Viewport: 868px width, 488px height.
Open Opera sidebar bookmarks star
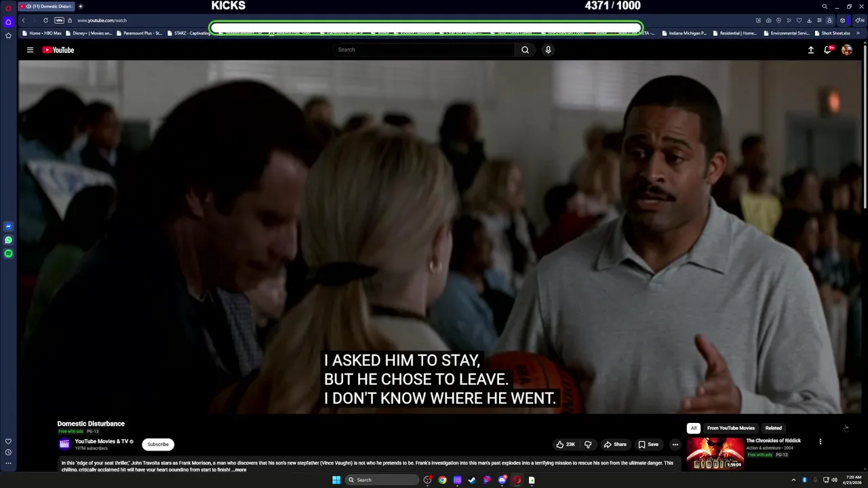tap(8, 35)
